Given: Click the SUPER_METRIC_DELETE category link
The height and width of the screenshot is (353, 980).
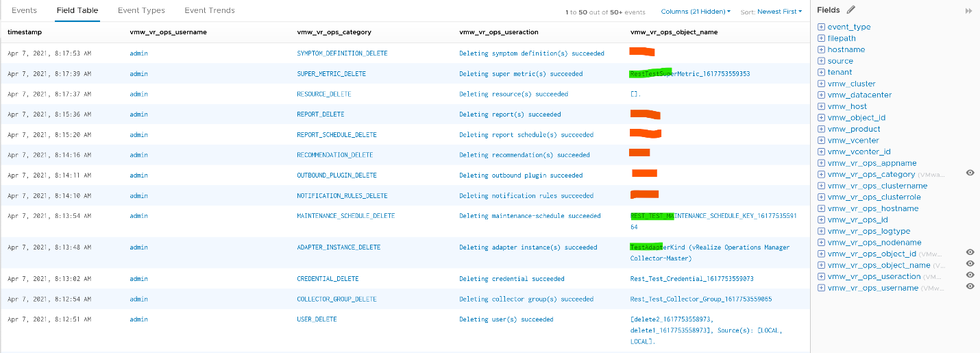Looking at the screenshot, I should [331, 74].
